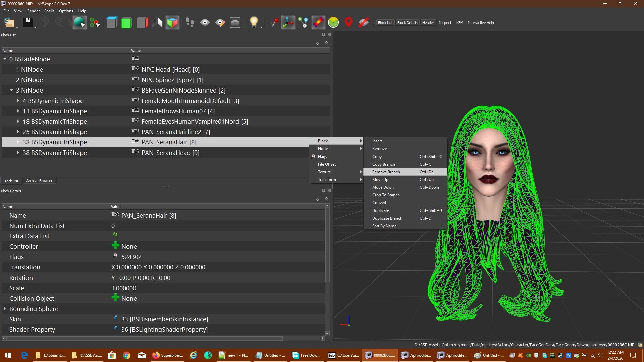Choose Duplicate Branch in context submenu
The height and width of the screenshot is (362, 644).
click(x=405, y=218)
